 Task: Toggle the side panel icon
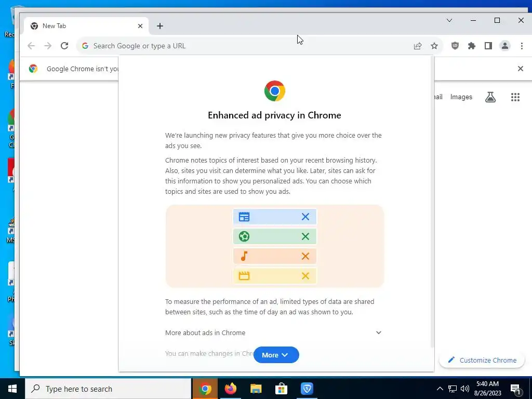tap(488, 46)
